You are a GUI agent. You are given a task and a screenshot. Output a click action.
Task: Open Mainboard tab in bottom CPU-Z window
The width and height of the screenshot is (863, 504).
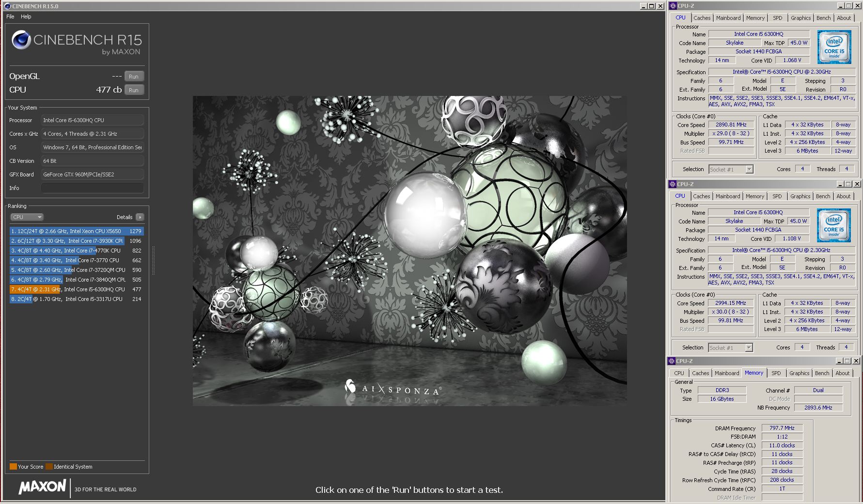tap(727, 373)
